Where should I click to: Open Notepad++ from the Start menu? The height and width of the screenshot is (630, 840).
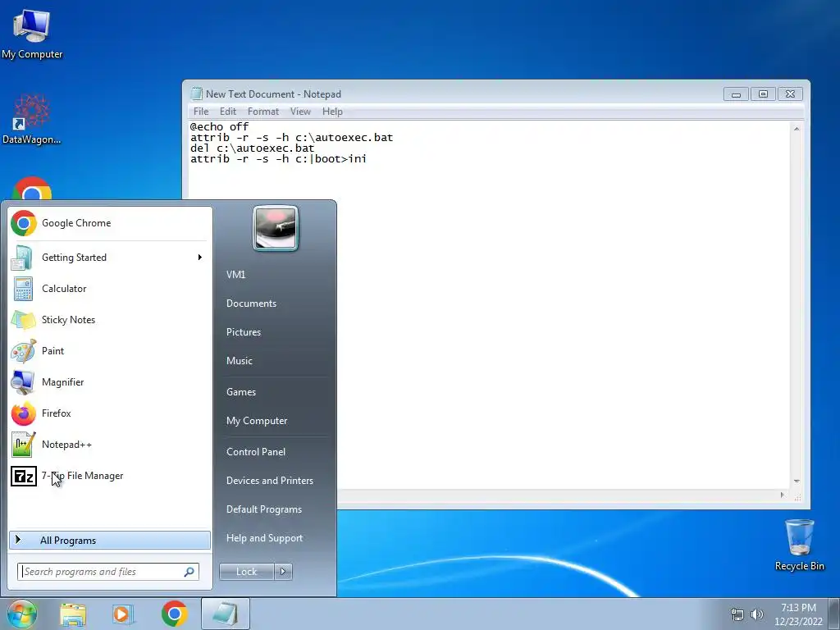(110, 444)
